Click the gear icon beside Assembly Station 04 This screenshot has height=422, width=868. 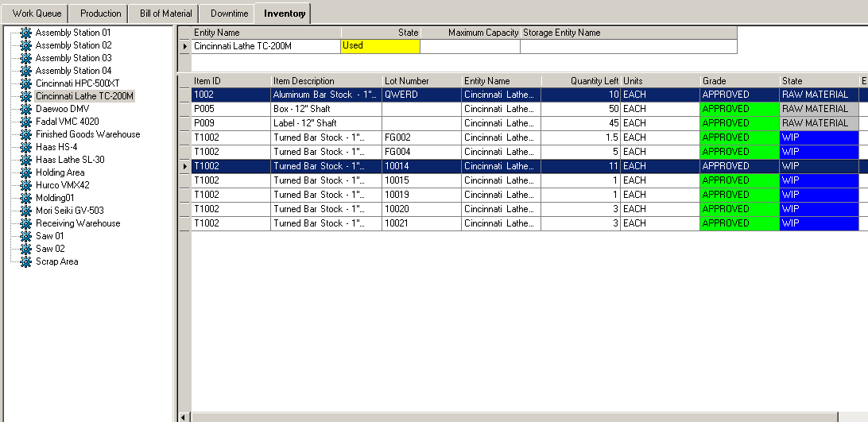tap(25, 71)
